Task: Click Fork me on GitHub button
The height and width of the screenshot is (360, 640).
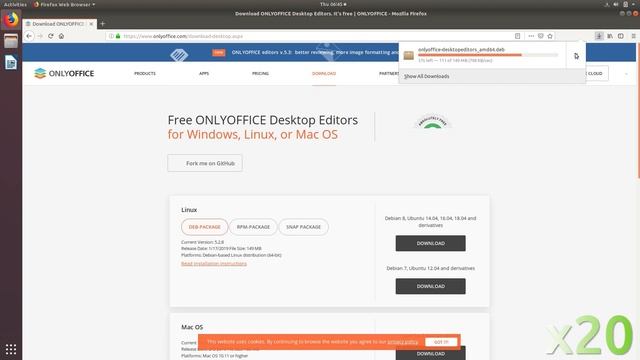Action: point(205,163)
